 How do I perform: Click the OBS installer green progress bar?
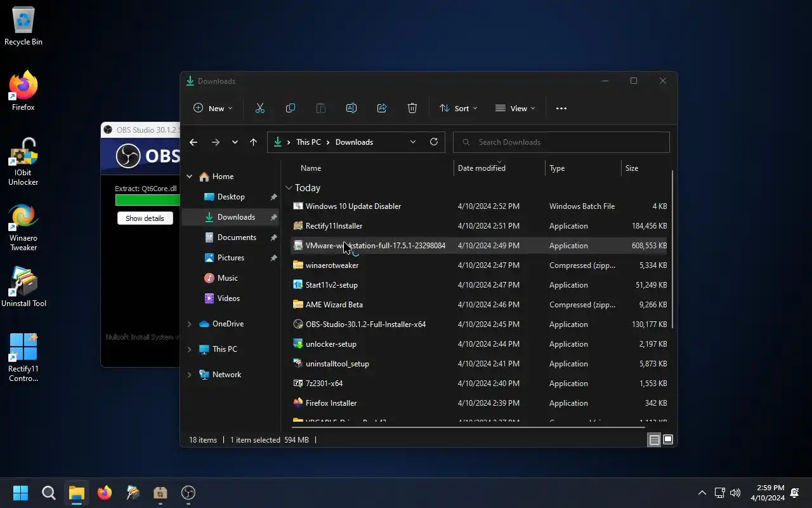coord(147,200)
